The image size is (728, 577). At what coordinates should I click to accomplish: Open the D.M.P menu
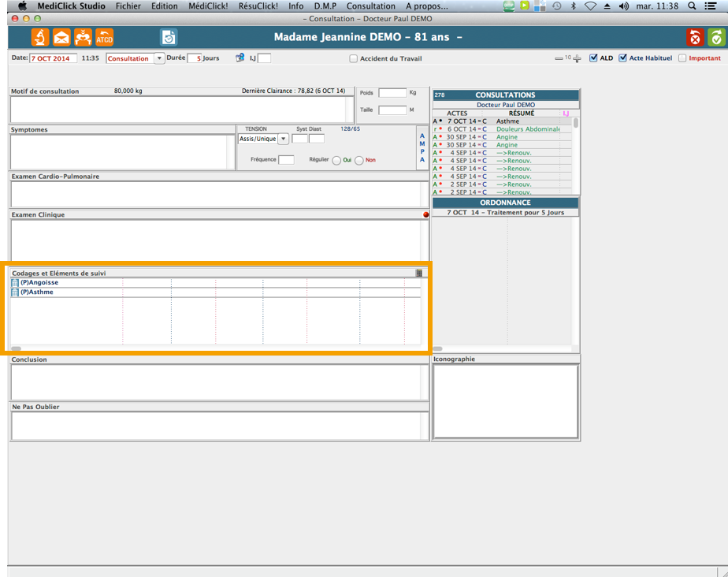coord(325,6)
